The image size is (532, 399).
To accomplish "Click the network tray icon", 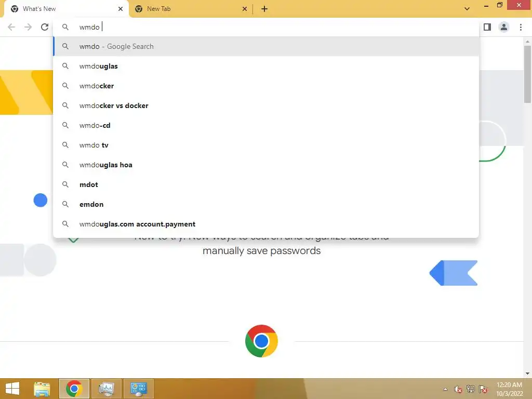I will [471, 389].
